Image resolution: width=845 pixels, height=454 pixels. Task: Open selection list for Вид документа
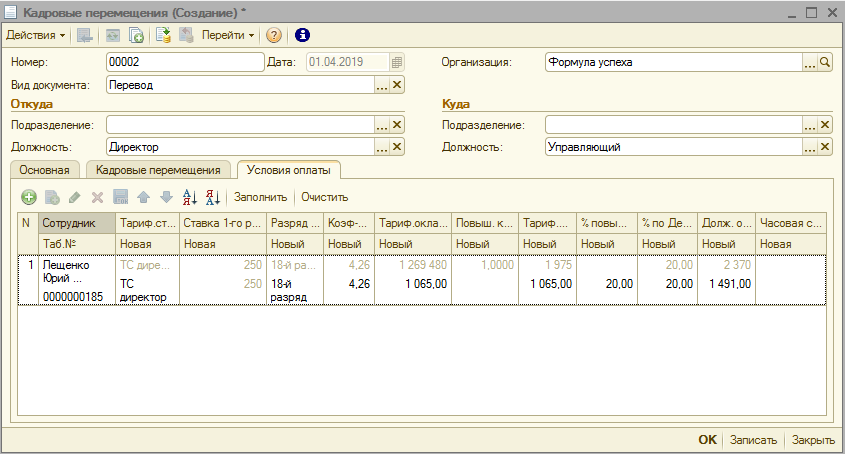click(381, 85)
